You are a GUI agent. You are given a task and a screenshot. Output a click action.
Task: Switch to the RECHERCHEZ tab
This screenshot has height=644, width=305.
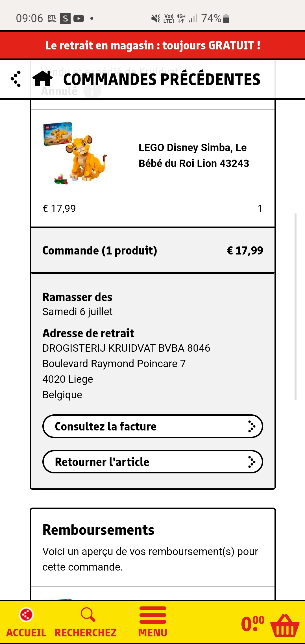point(85,633)
